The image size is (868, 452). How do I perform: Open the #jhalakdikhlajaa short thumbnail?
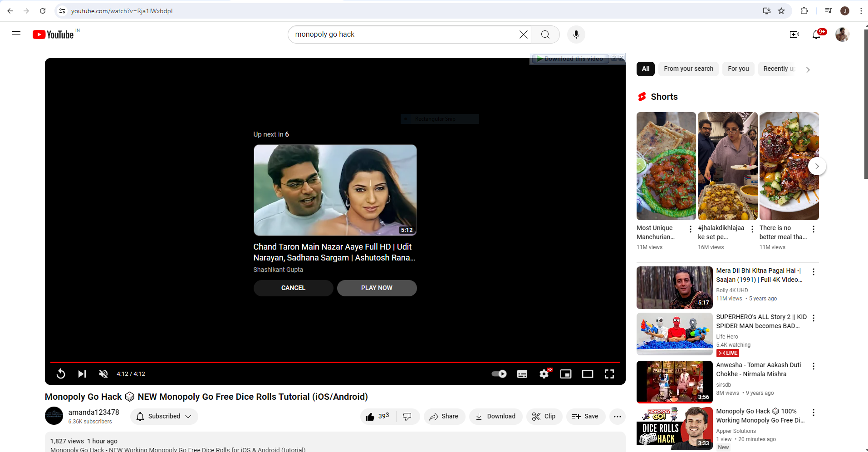point(727,166)
